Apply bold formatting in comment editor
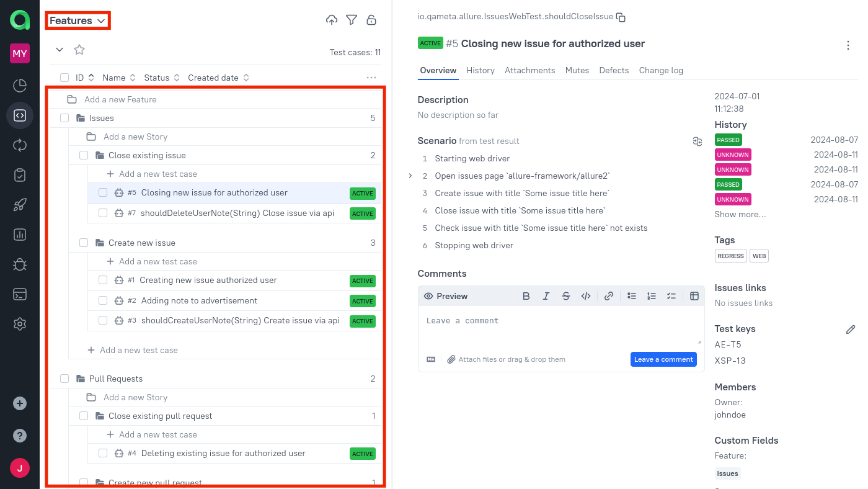This screenshot has width=868, height=489. [x=526, y=296]
